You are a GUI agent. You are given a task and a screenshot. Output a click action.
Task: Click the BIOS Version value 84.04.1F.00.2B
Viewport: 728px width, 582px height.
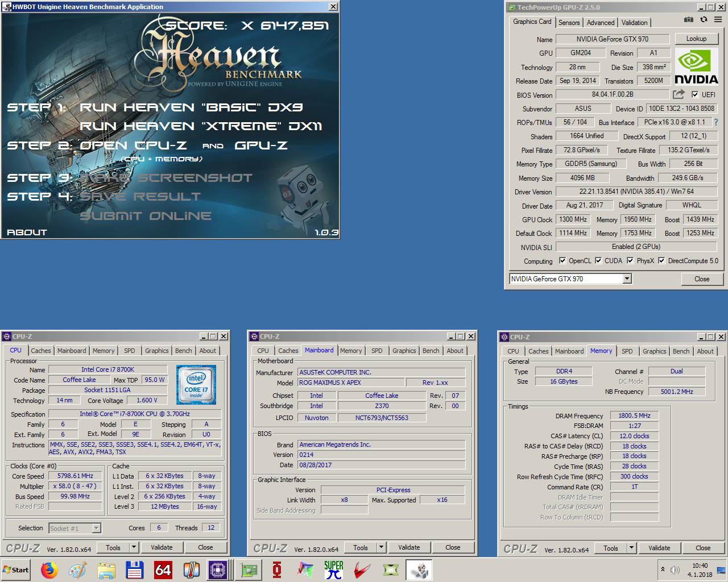(613, 95)
